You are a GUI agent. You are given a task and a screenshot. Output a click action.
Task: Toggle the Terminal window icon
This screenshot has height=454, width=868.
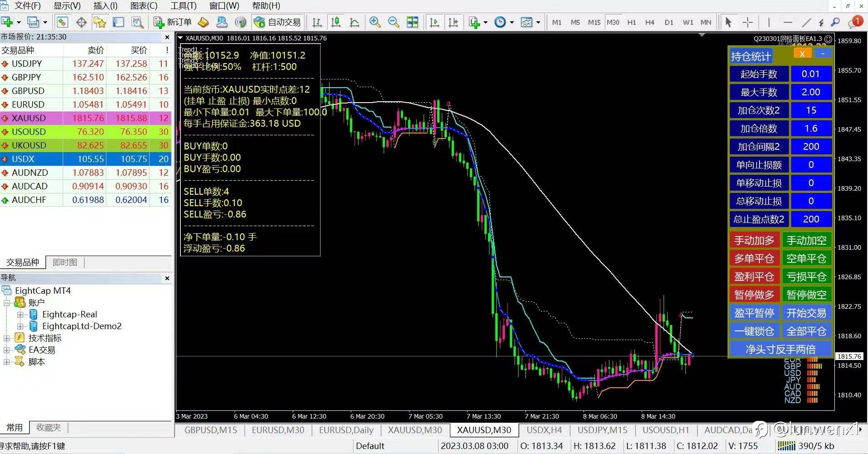(x=118, y=22)
